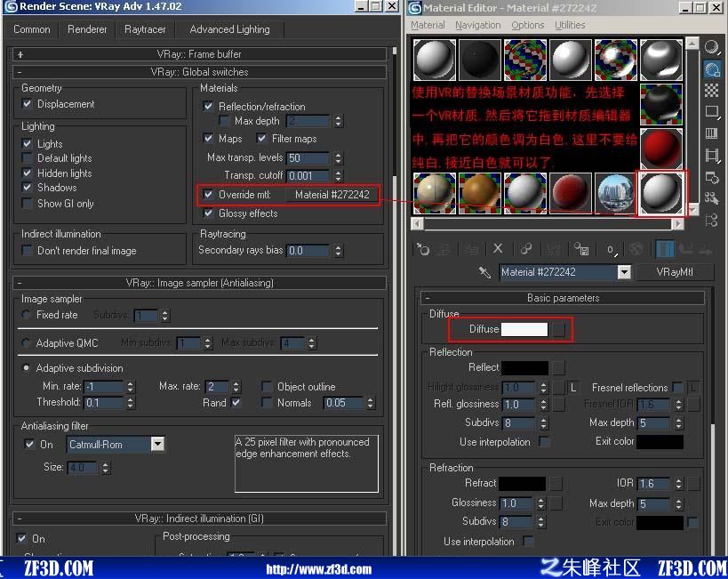Click the Sample UV Tiling icon
Viewport: 728px width, 579px height.
pyautogui.click(x=711, y=111)
